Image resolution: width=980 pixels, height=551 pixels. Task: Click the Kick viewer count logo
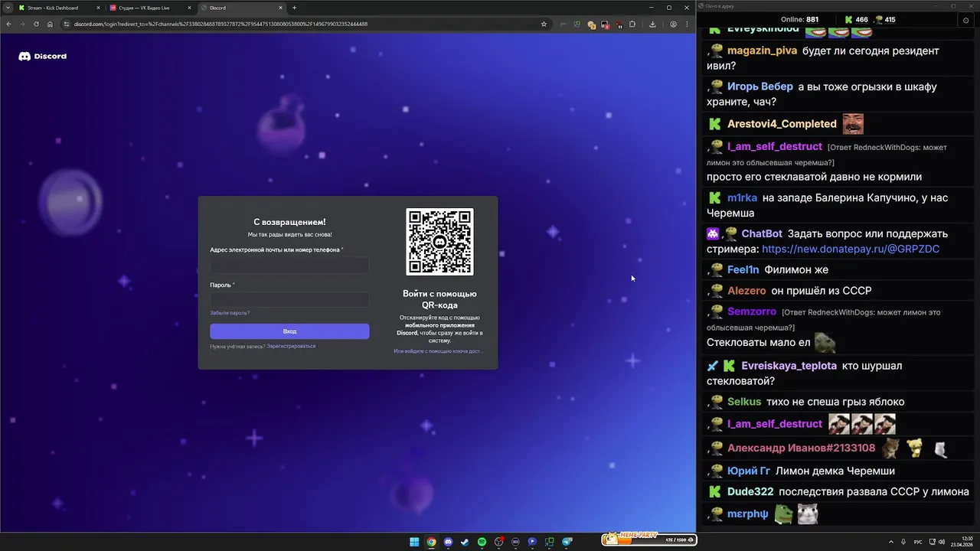pyautogui.click(x=848, y=19)
